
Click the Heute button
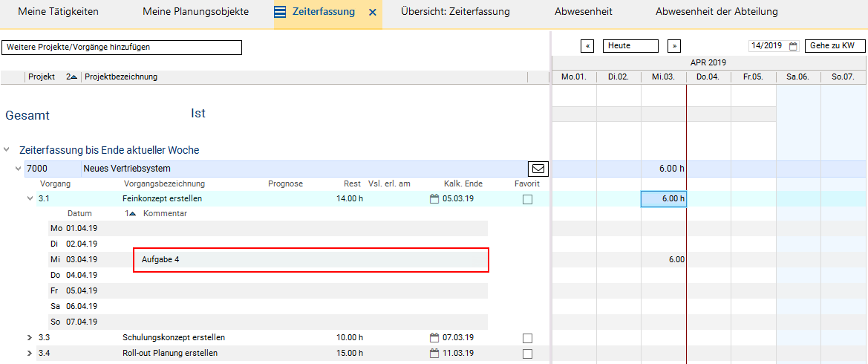[630, 46]
